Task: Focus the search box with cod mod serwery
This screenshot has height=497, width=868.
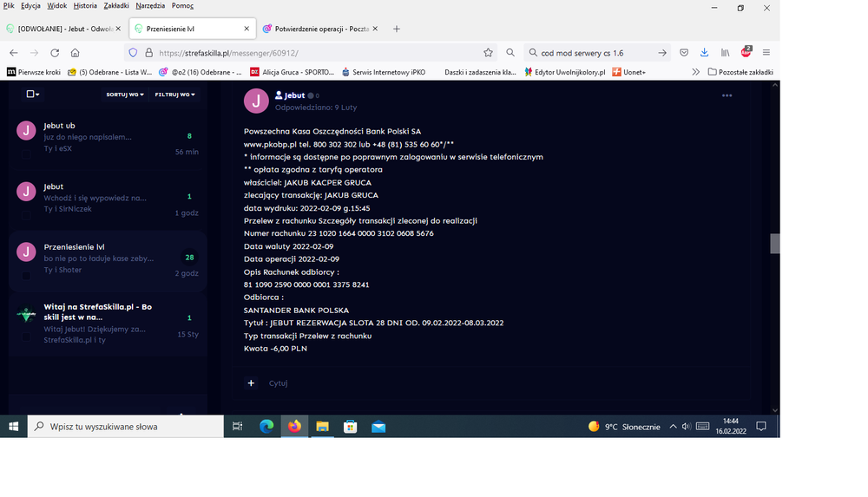Action: (x=595, y=53)
